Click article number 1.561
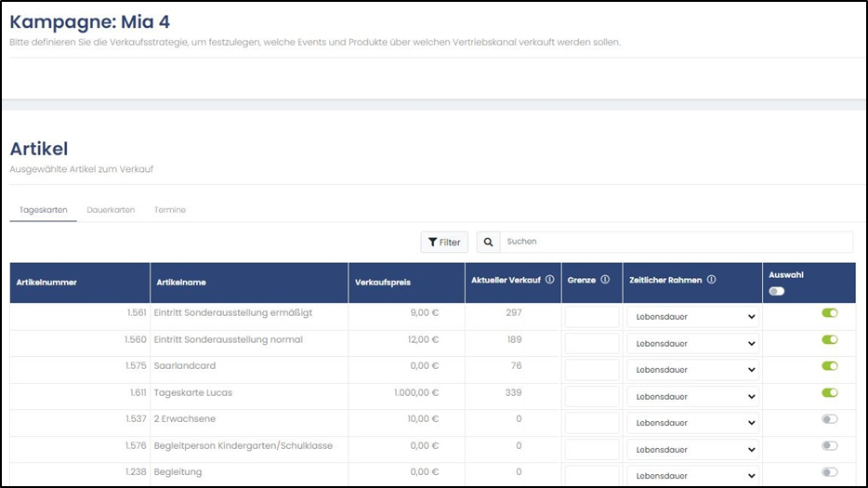 tap(137, 313)
